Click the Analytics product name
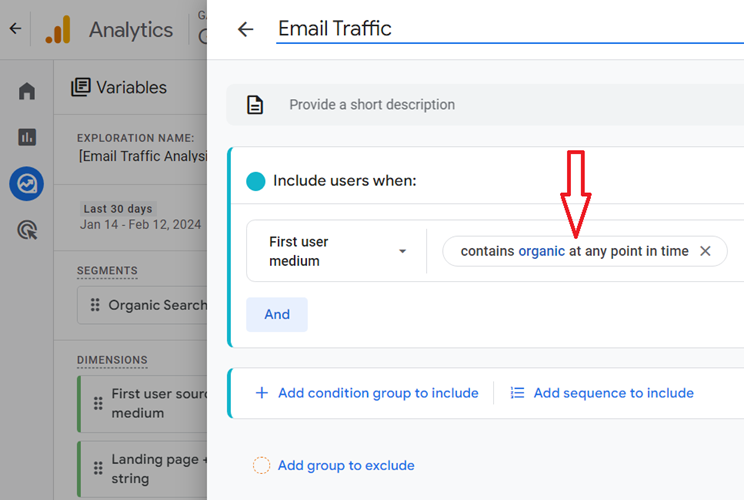This screenshot has height=500, width=744. (131, 30)
